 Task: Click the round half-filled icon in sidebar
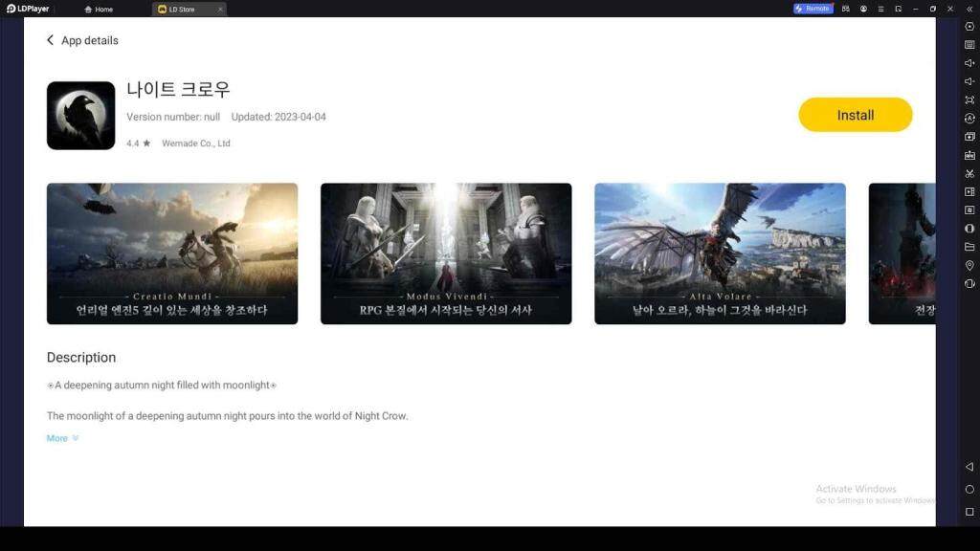pos(969,229)
